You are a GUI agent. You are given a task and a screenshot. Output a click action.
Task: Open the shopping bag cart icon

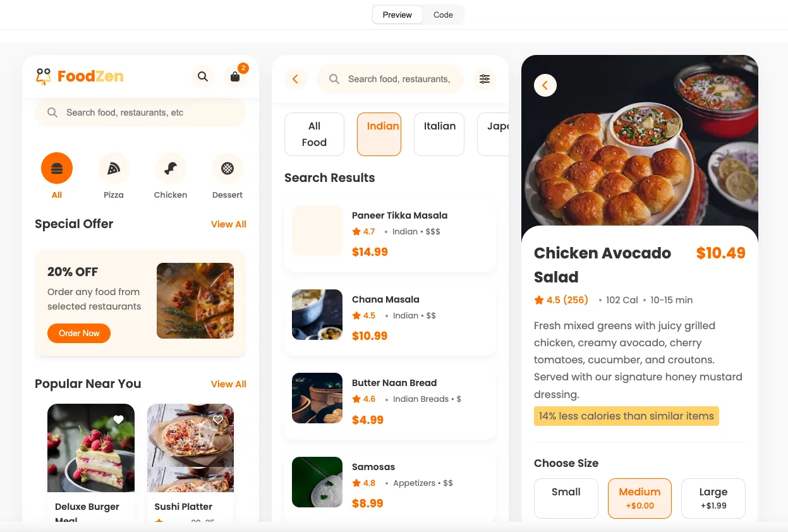click(x=235, y=77)
